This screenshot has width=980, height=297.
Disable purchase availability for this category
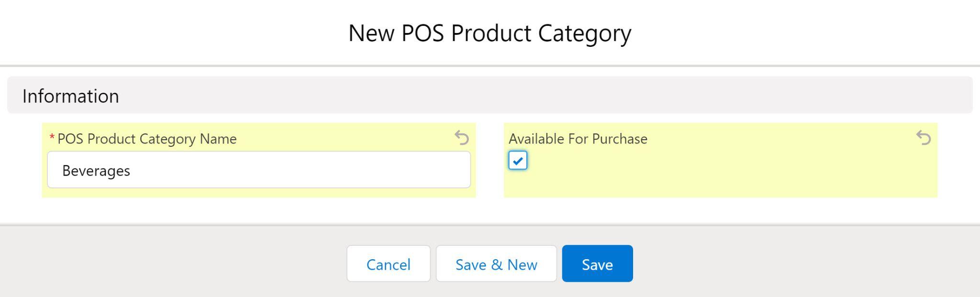[x=518, y=161]
